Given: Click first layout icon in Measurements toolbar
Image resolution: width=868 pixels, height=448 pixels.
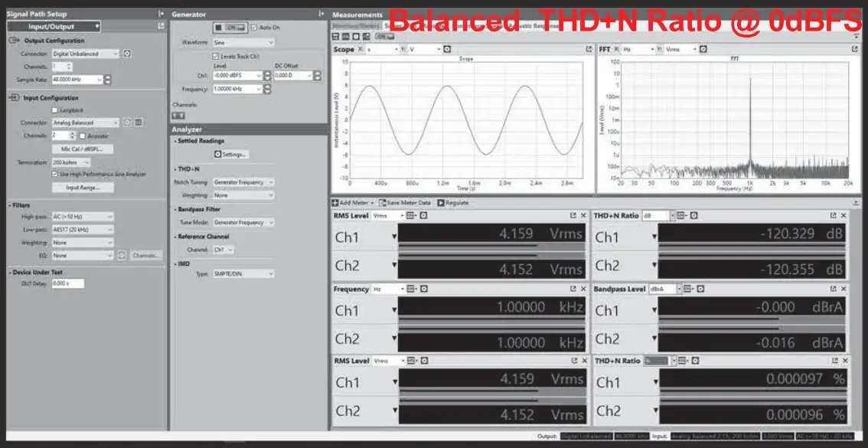Looking at the screenshot, I should tap(336, 37).
